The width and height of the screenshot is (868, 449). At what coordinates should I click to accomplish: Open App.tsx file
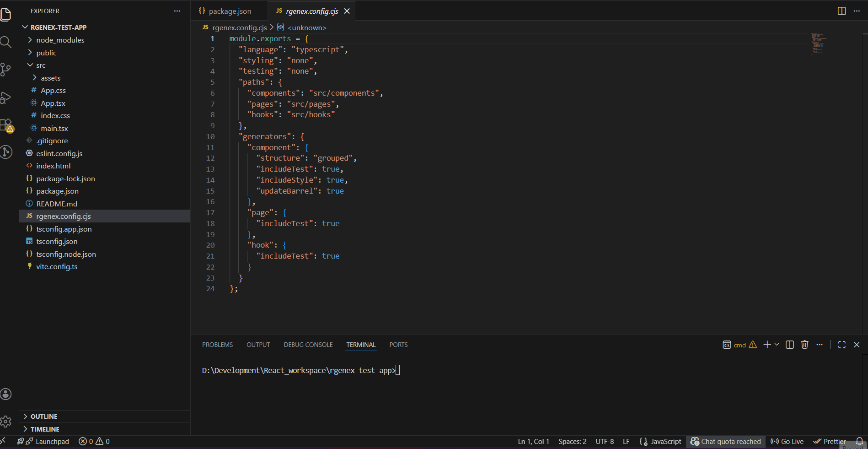[x=105, y=103]
